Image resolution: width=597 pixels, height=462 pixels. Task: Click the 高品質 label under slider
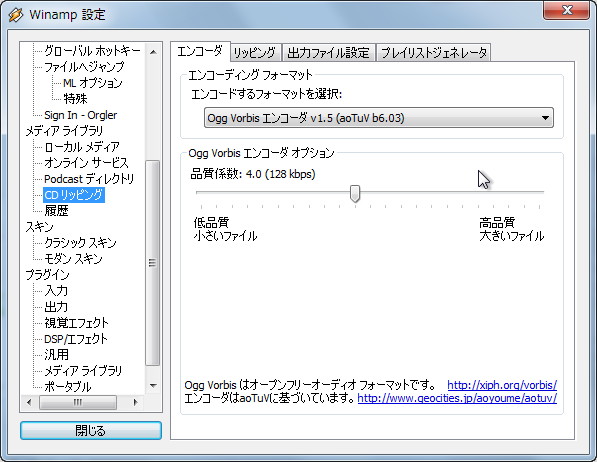pos(497,222)
